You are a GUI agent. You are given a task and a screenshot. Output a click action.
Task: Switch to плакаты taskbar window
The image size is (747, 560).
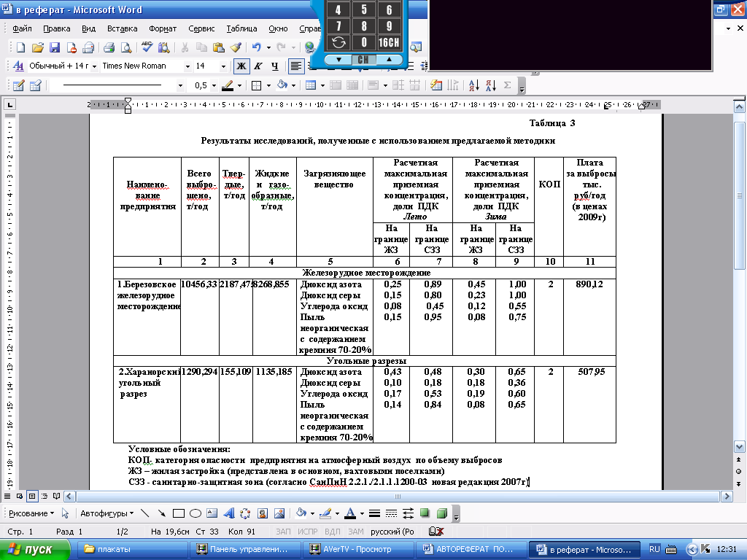coord(132,550)
